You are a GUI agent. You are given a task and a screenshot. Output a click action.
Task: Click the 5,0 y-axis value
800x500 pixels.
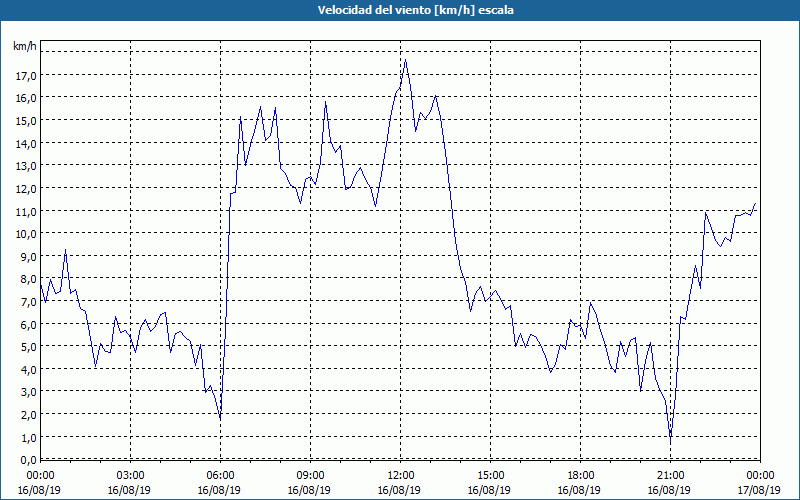[x=29, y=347]
